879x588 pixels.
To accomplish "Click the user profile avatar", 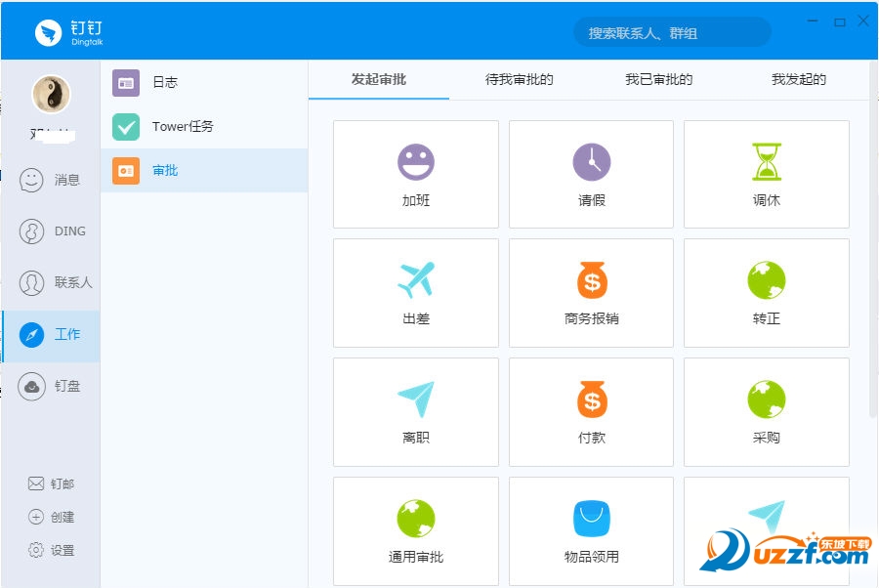I will point(50,93).
